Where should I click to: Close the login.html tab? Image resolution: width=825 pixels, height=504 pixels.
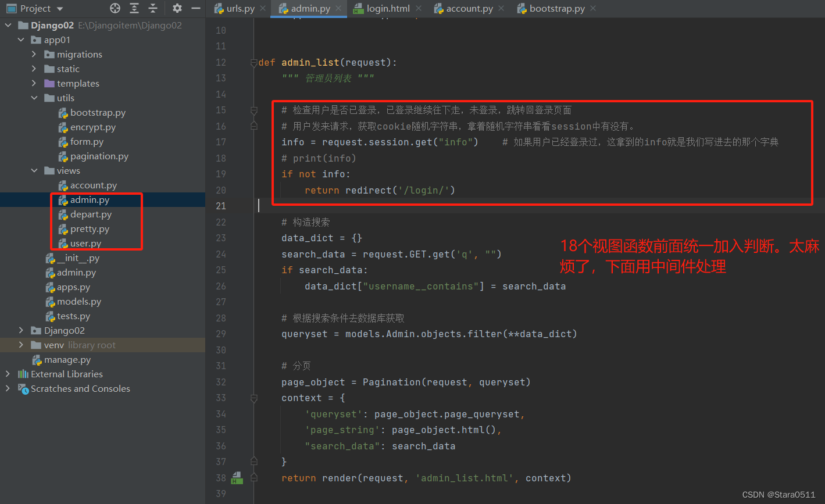[418, 9]
